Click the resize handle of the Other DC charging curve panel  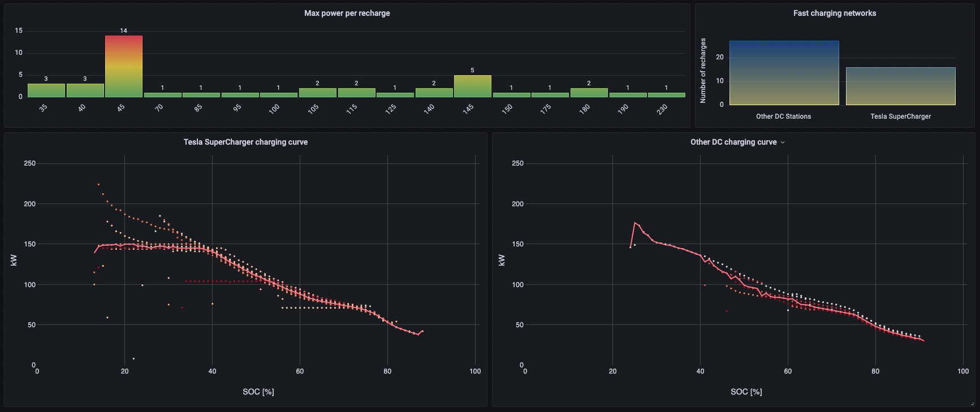tap(972, 404)
